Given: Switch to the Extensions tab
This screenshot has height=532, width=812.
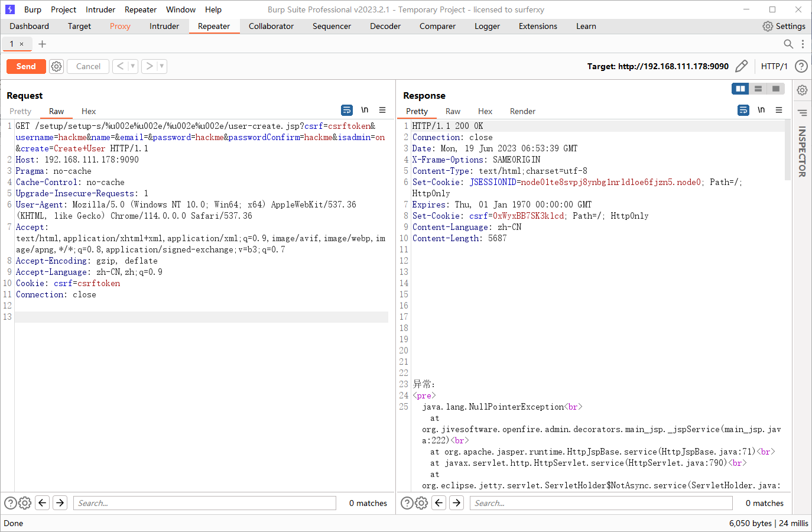Looking at the screenshot, I should [538, 26].
